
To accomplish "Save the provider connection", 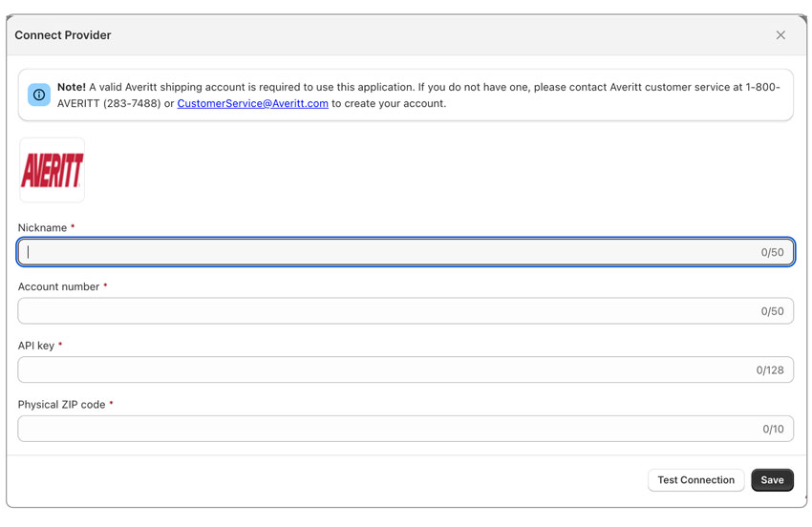I will coord(772,480).
